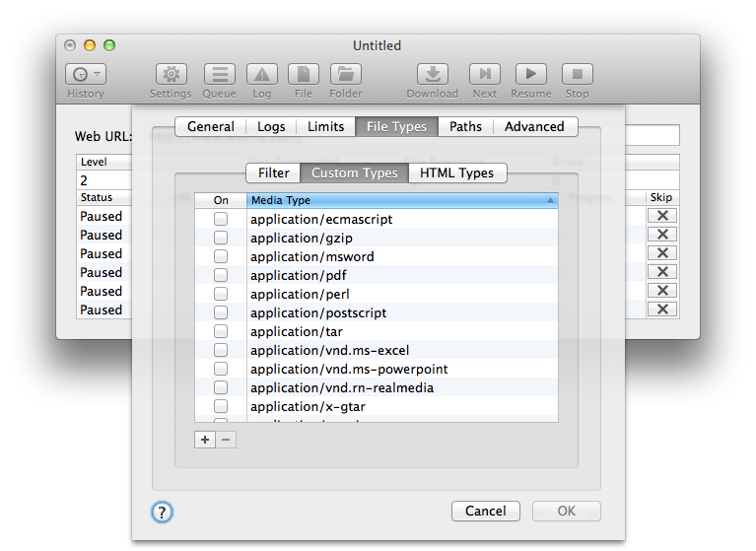Viewport: 756px width, 551px height.
Task: Click the Skip column header
Action: [661, 197]
